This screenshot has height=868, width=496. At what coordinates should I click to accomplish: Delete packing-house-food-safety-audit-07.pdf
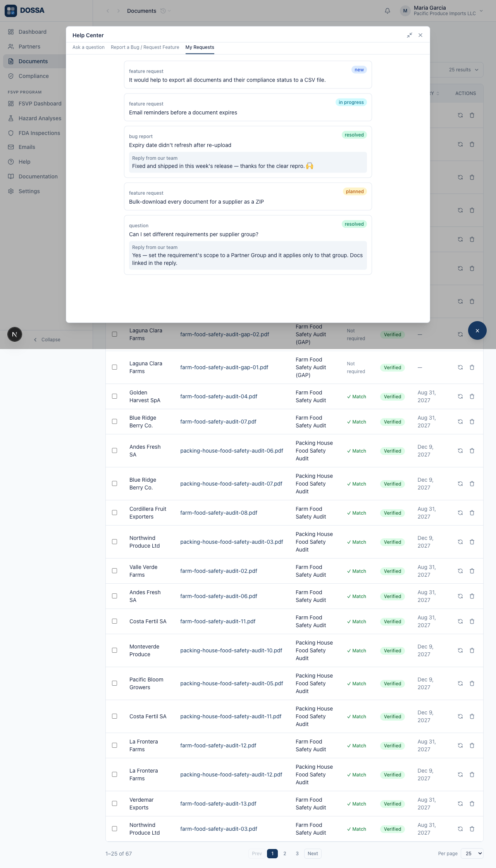[x=472, y=484]
